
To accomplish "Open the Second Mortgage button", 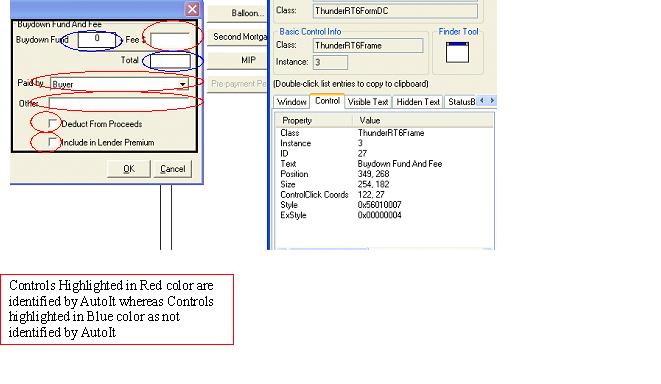I will click(238, 37).
